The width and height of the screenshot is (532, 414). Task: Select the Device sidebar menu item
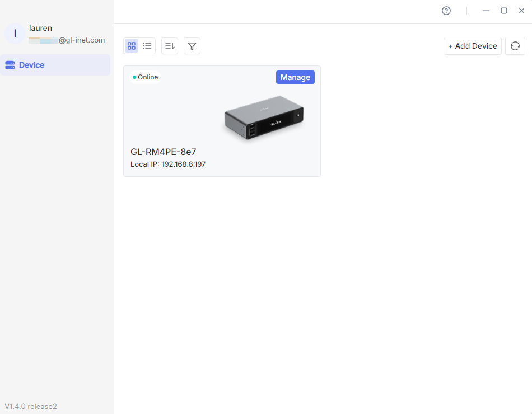[x=55, y=65]
